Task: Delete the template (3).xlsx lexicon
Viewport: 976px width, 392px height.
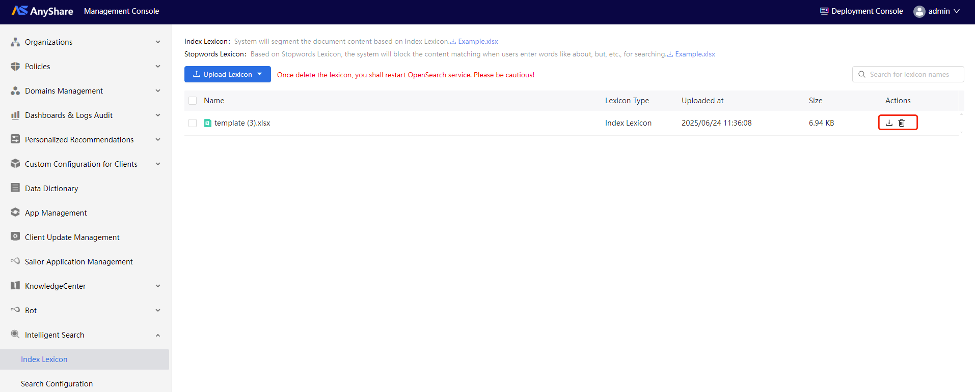Action: point(902,123)
